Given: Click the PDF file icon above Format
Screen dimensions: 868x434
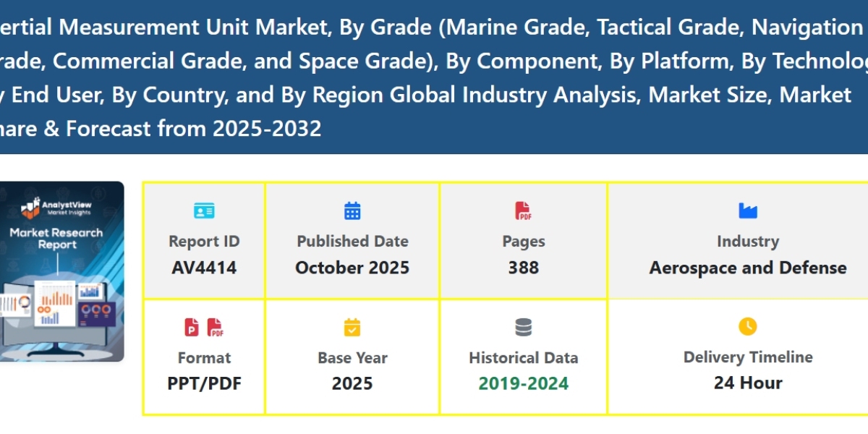Looking at the screenshot, I should coord(216,327).
